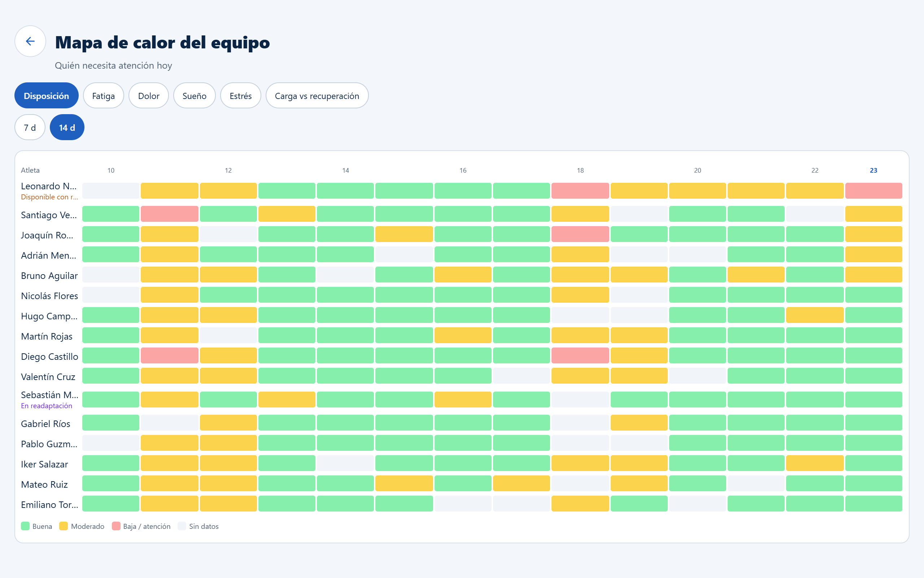Image resolution: width=924 pixels, height=578 pixels.
Task: Open athlete Santiago Ve... row
Action: tap(462, 214)
